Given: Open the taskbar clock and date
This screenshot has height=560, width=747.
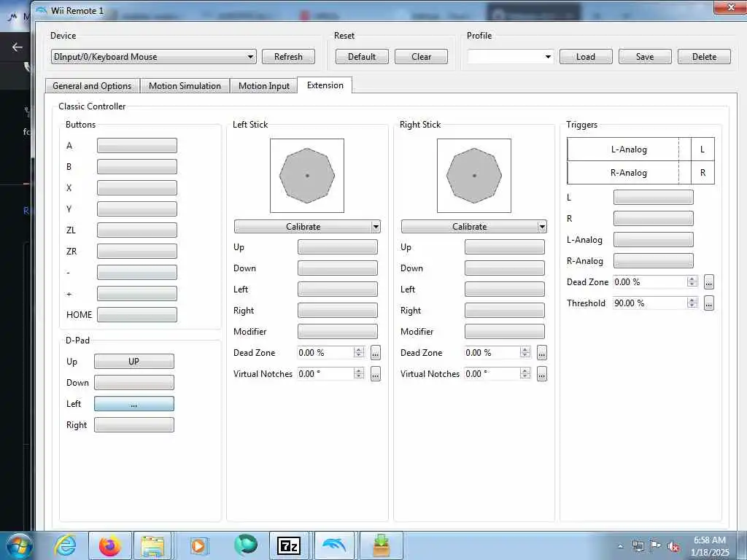Looking at the screenshot, I should (711, 546).
